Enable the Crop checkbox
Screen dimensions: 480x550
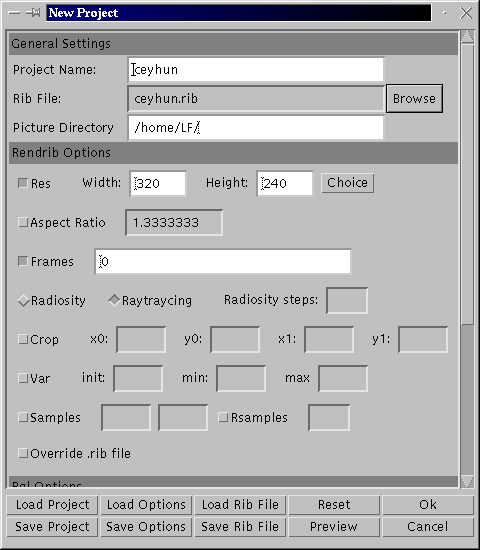[23, 339]
